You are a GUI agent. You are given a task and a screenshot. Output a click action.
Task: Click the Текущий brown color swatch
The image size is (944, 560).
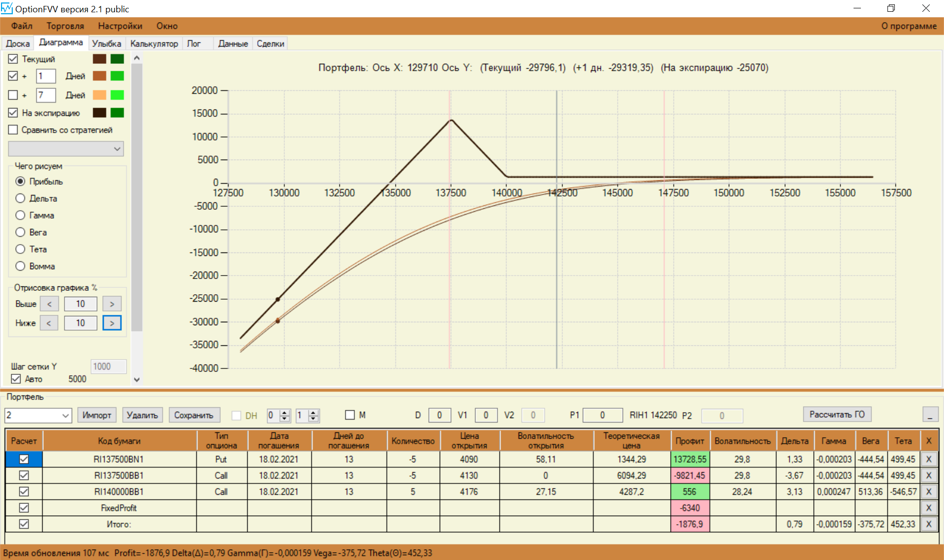click(x=99, y=59)
